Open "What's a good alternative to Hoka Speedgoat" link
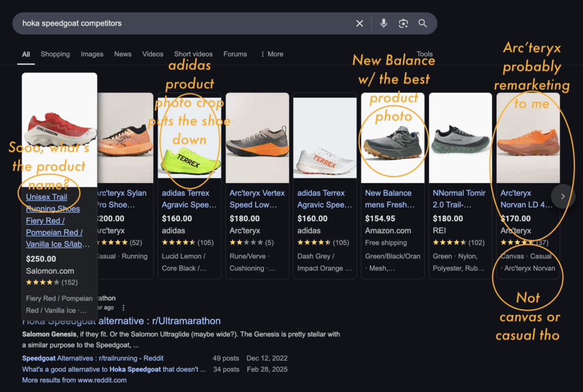Viewport: 583px width, 392px height. (114, 369)
